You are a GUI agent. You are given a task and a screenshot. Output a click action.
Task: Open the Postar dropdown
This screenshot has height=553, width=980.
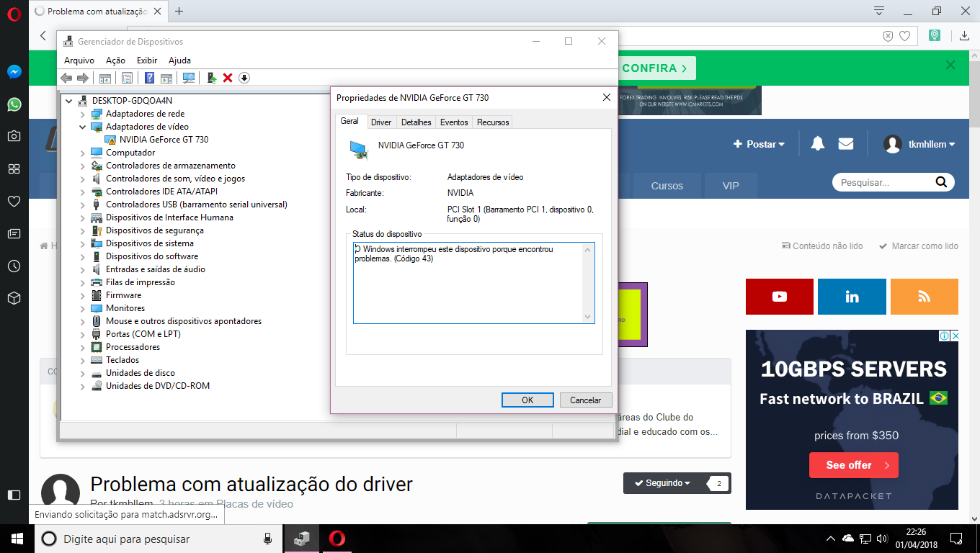click(x=759, y=144)
